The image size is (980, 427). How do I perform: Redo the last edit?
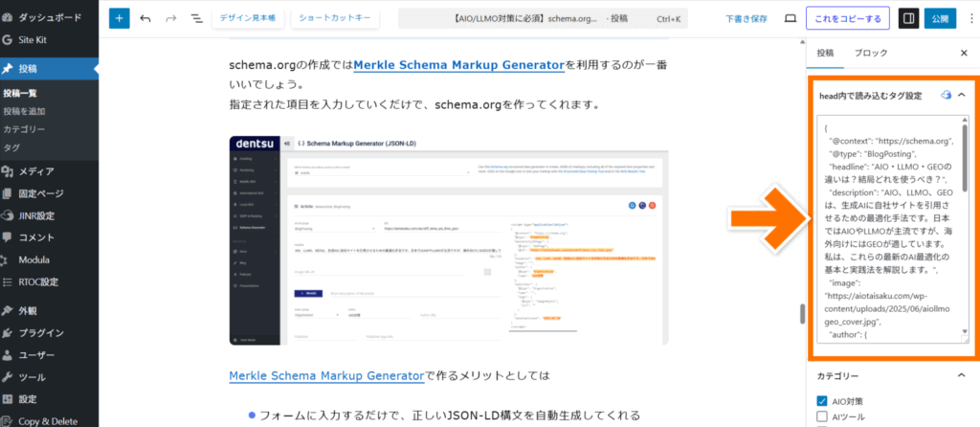(x=170, y=19)
